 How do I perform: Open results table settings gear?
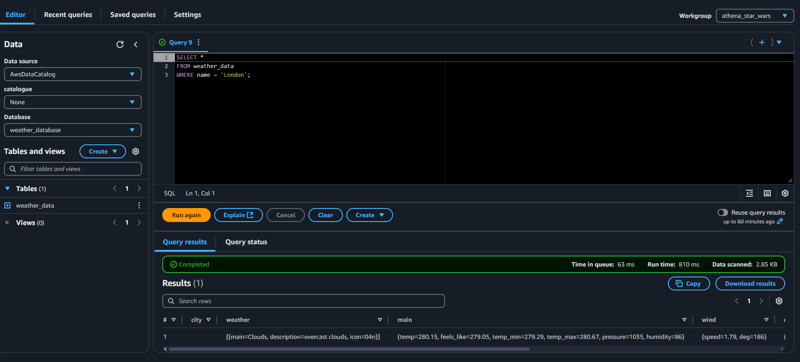click(x=779, y=301)
